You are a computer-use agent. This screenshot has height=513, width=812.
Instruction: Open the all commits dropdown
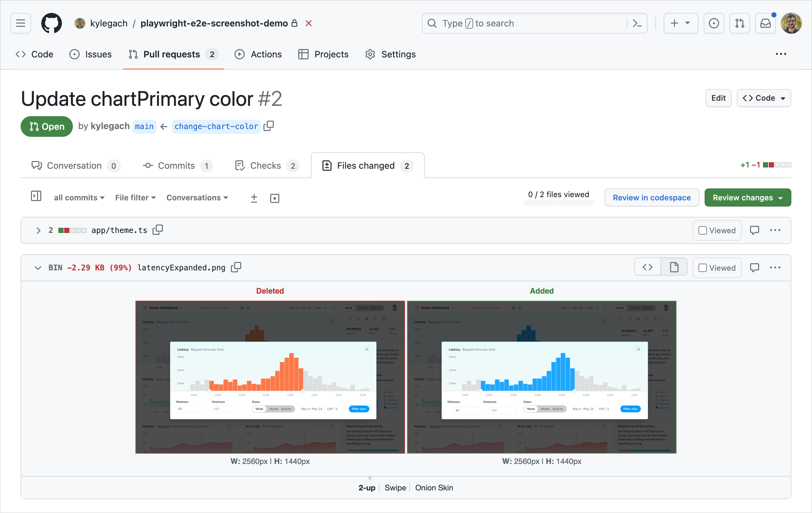click(79, 198)
